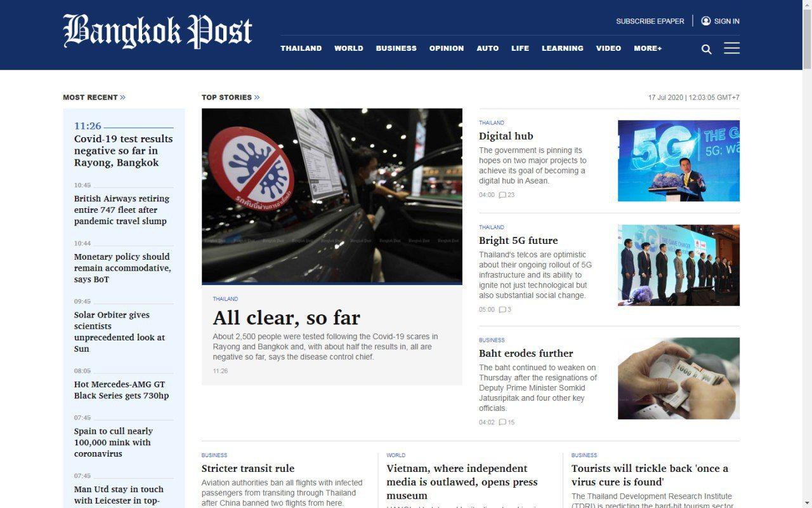Read the 'All clear, so far' headline
This screenshot has width=812, height=508.
coord(286,317)
